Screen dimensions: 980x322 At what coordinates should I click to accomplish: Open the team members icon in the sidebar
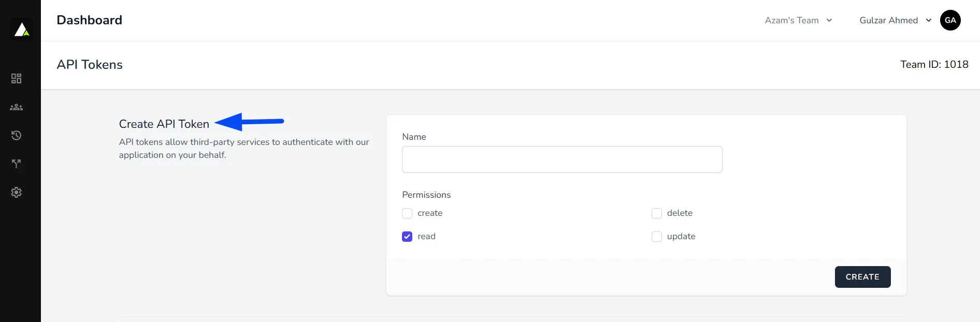tap(17, 107)
